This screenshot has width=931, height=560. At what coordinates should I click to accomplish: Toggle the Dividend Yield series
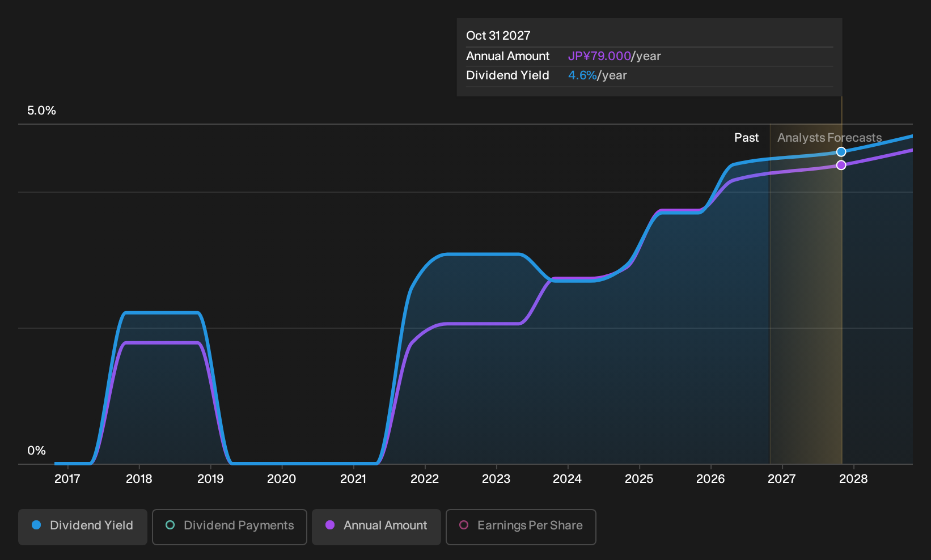[x=83, y=527]
